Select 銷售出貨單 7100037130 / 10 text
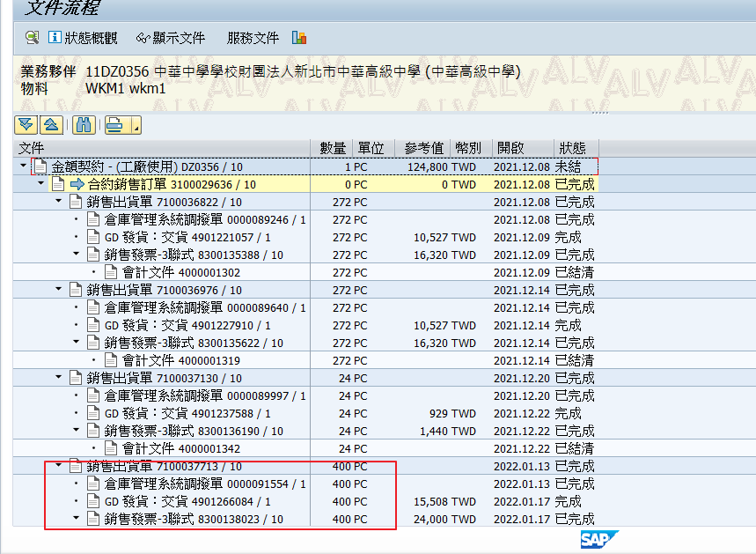This screenshot has height=554, width=756. coord(165,379)
